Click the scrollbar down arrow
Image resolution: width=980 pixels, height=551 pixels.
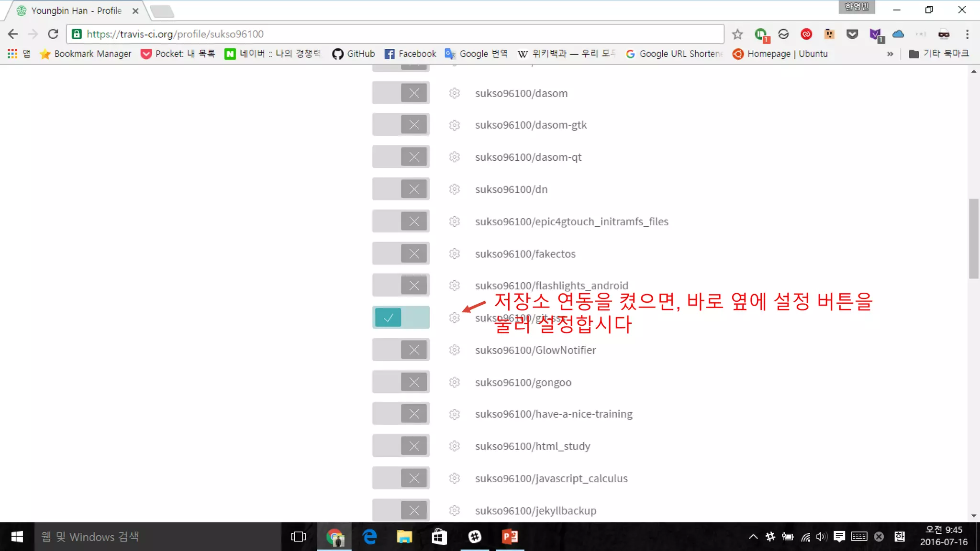973,516
